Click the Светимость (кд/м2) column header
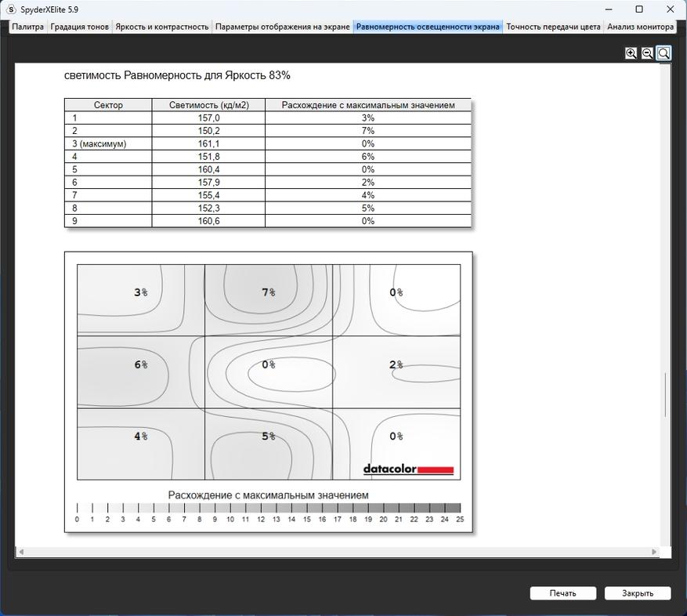Screen dimensions: 687x616 coord(208,105)
